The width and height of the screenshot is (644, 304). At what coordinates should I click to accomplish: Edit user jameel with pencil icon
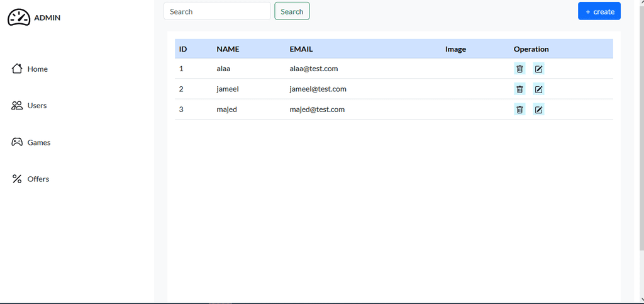539,89
